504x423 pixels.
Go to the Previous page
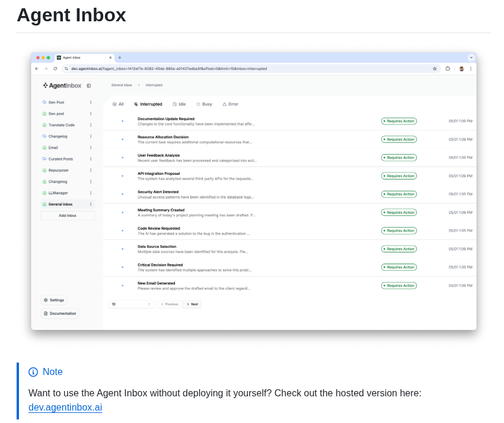coord(170,304)
